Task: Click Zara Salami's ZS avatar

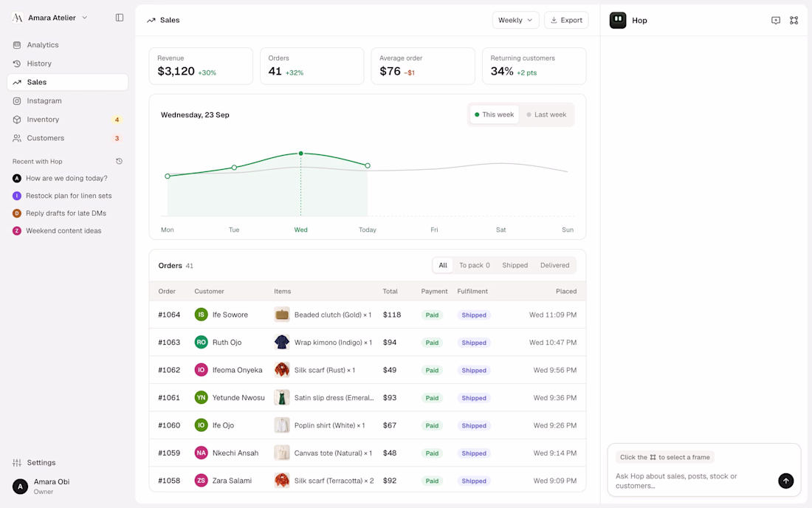Action: [x=201, y=481]
